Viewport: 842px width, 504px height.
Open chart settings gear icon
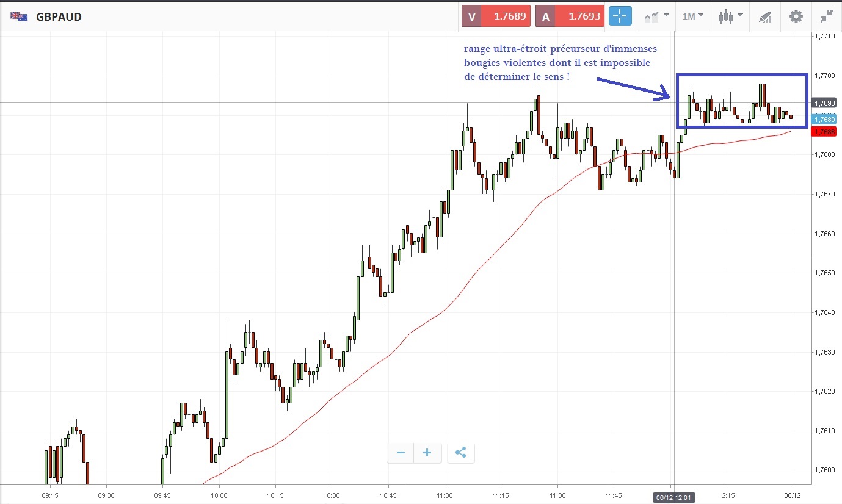(x=796, y=16)
